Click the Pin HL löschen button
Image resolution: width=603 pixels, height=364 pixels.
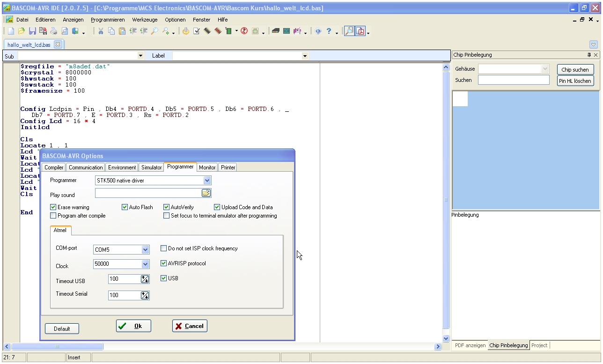575,81
